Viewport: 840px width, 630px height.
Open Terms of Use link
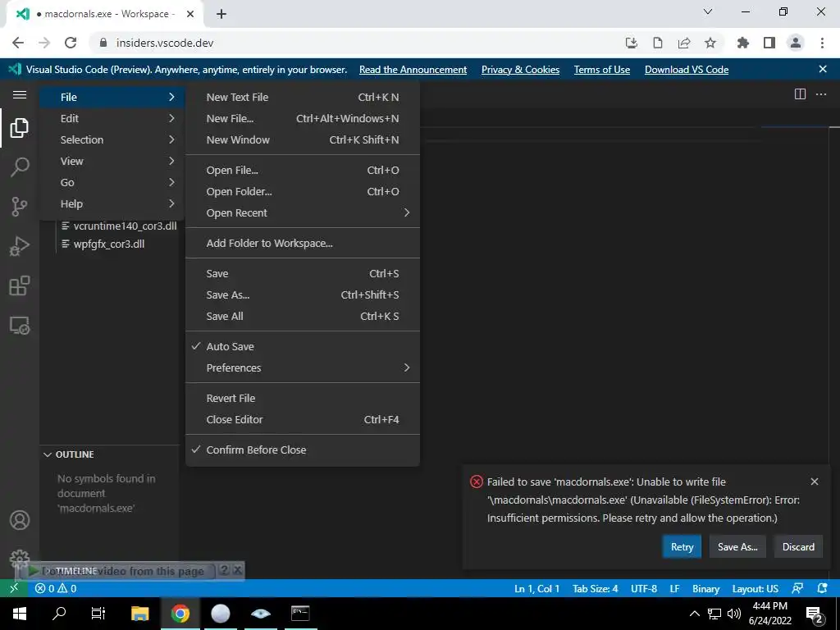(x=602, y=70)
